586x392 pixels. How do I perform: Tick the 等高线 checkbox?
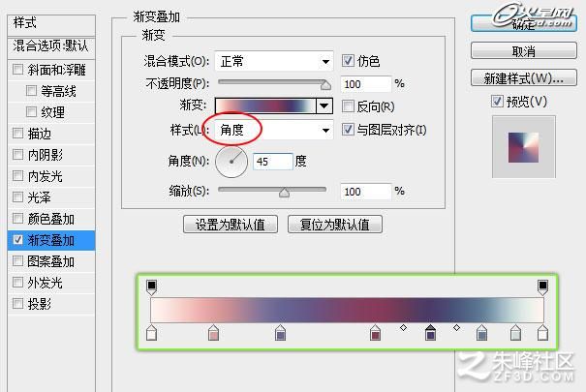(x=31, y=91)
